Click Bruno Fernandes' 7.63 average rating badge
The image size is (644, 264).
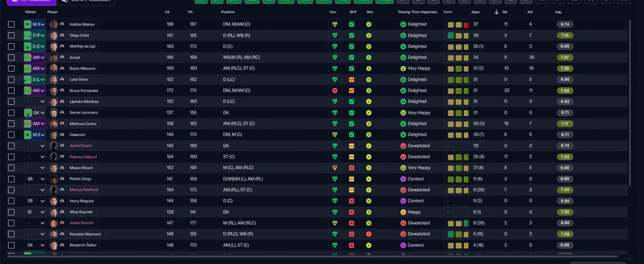(x=565, y=91)
